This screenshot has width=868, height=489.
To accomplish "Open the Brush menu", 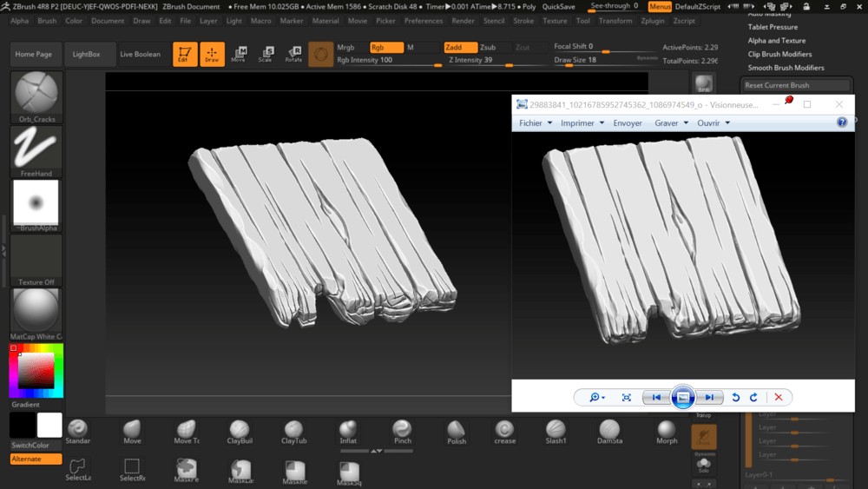I will (47, 21).
